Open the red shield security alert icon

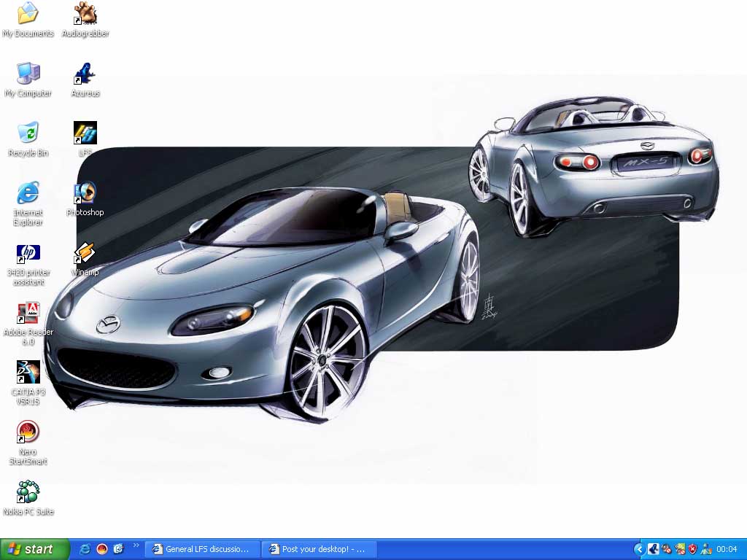[693, 550]
